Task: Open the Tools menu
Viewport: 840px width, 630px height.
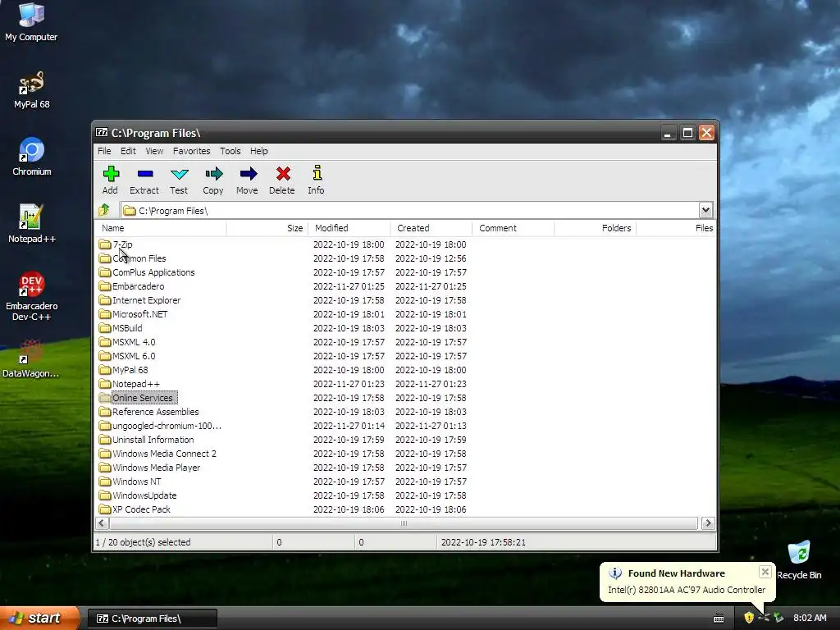Action: pos(231,151)
